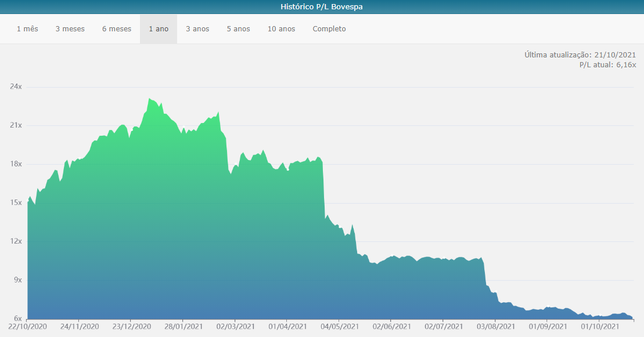The height and width of the screenshot is (337, 644).
Task: Show the "6 meses" history
Action: pos(117,29)
